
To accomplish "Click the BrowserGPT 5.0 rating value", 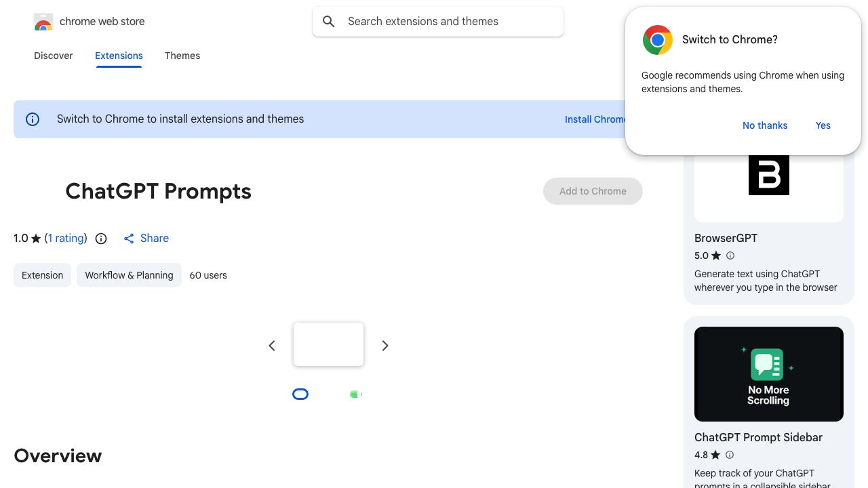I will click(701, 256).
